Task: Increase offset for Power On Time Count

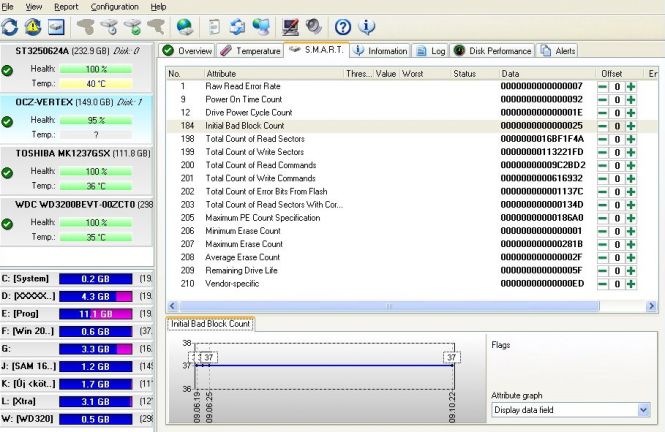Action: tap(631, 100)
